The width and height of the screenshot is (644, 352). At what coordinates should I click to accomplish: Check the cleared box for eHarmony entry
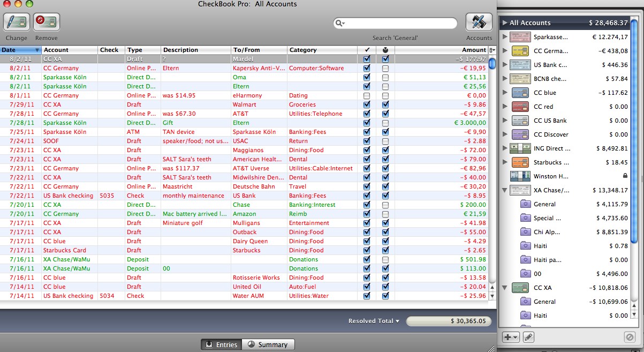pos(367,95)
